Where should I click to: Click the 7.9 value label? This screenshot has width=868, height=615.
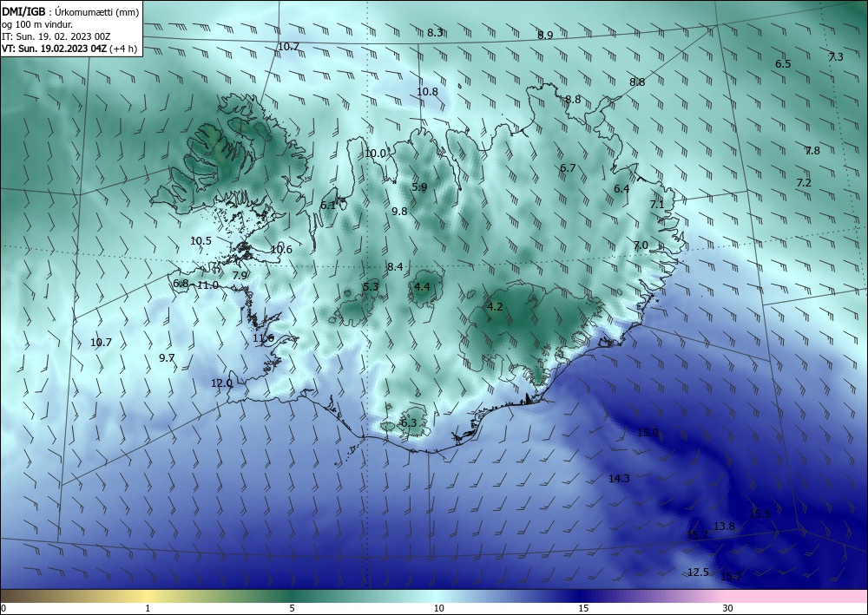tap(240, 276)
